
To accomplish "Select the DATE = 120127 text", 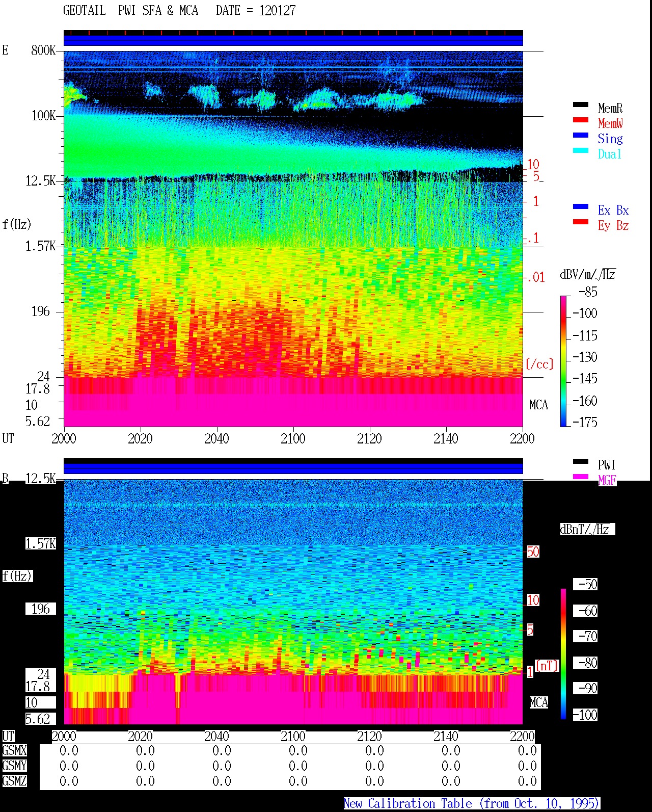I will point(256,10).
